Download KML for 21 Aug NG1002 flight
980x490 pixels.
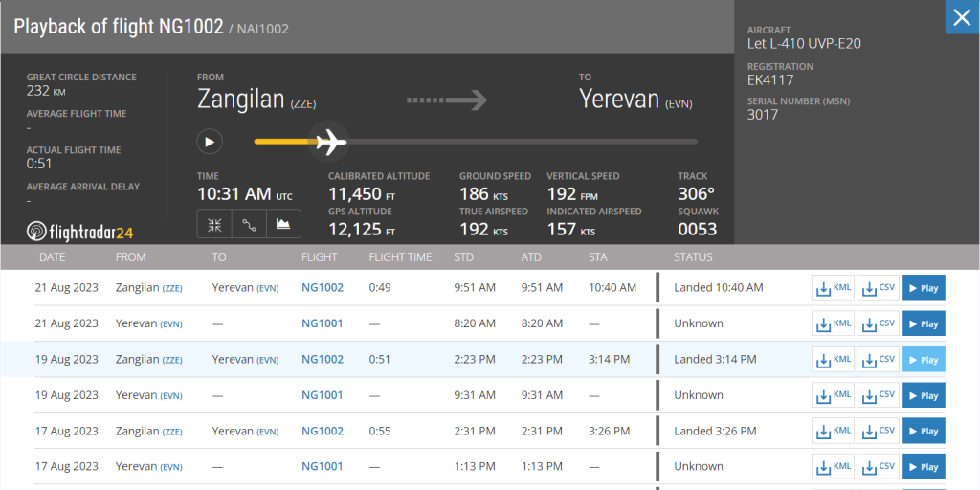tap(833, 288)
